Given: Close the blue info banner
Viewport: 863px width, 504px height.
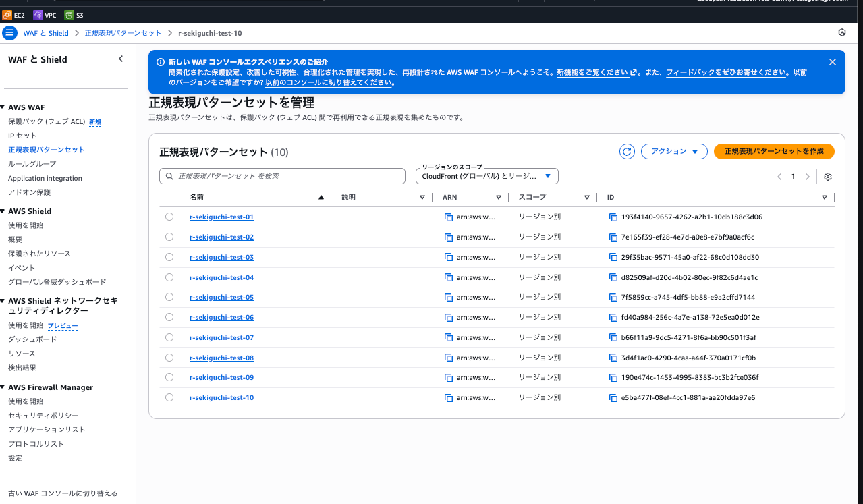Looking at the screenshot, I should [x=832, y=62].
